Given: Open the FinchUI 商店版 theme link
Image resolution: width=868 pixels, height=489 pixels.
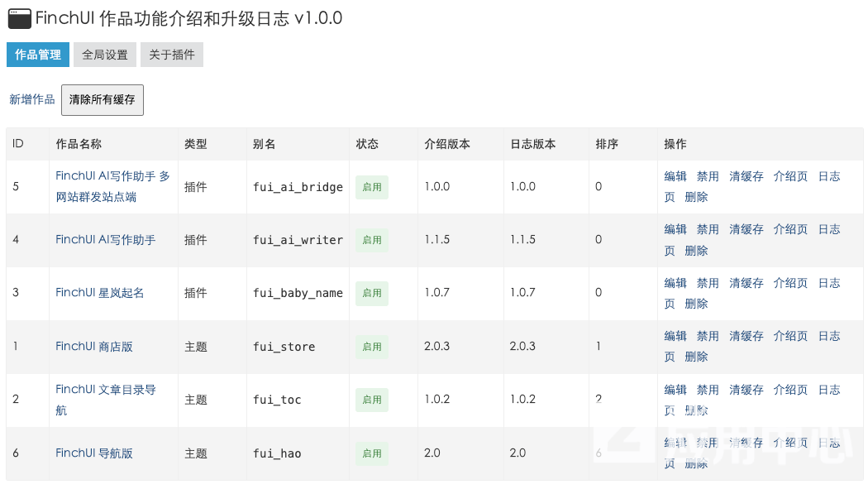Looking at the screenshot, I should [x=94, y=347].
